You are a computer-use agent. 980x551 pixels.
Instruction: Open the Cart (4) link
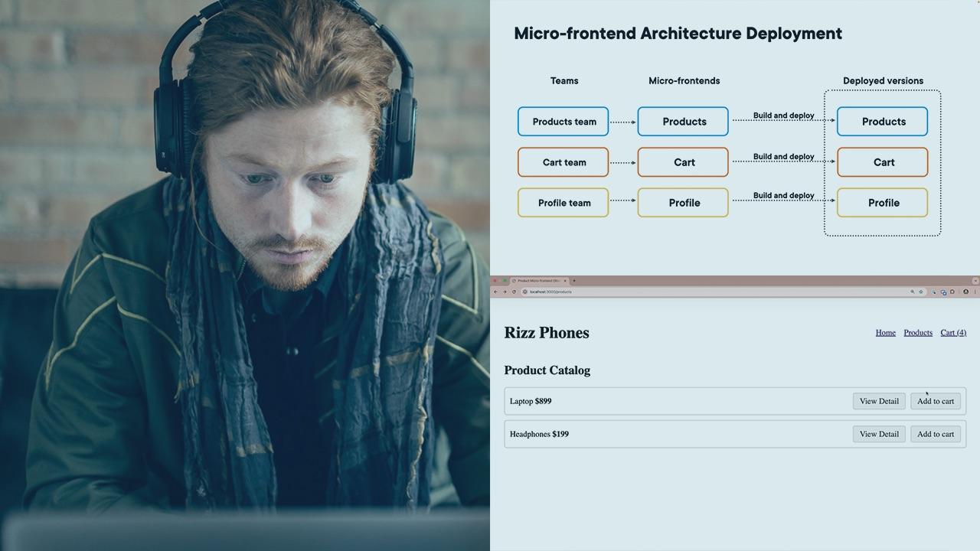click(953, 332)
